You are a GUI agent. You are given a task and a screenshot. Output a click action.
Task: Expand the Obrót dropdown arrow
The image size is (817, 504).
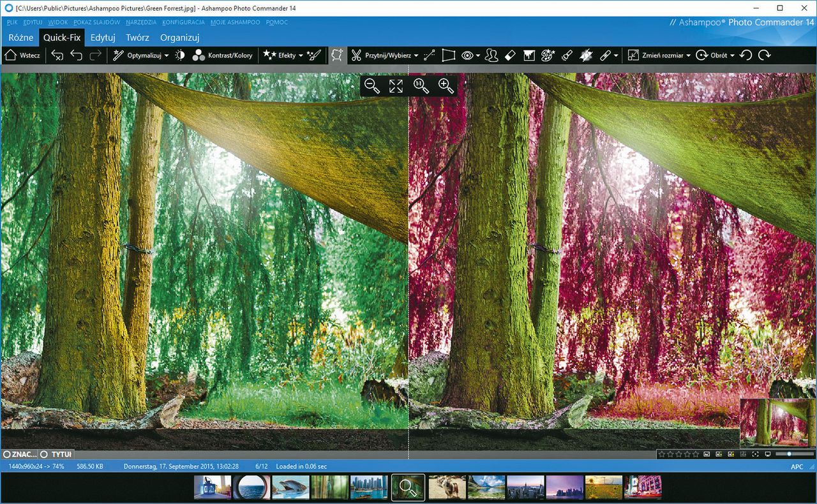pos(732,56)
